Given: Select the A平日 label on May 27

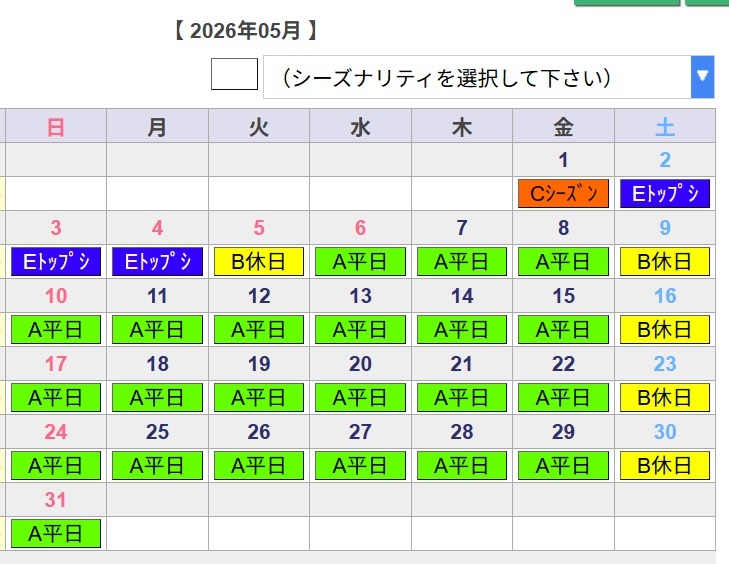Looking at the screenshot, I should coord(360,465).
